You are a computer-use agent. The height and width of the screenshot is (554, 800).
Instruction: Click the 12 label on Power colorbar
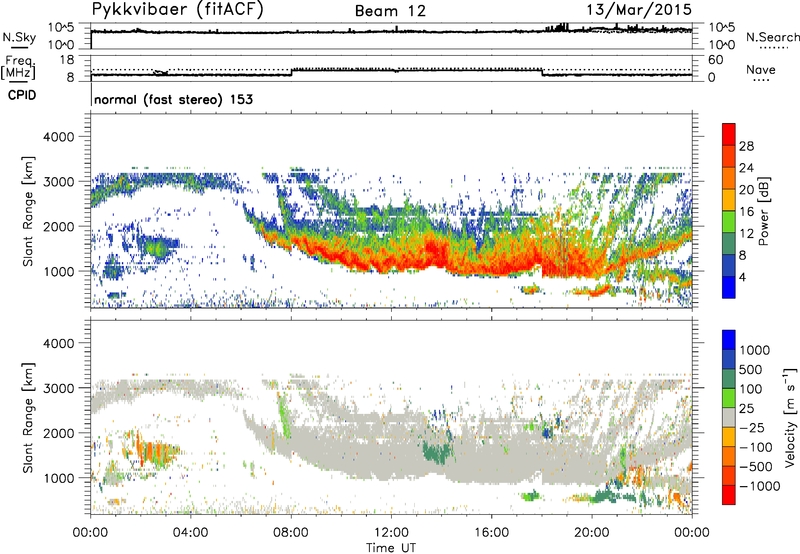pyautogui.click(x=746, y=234)
